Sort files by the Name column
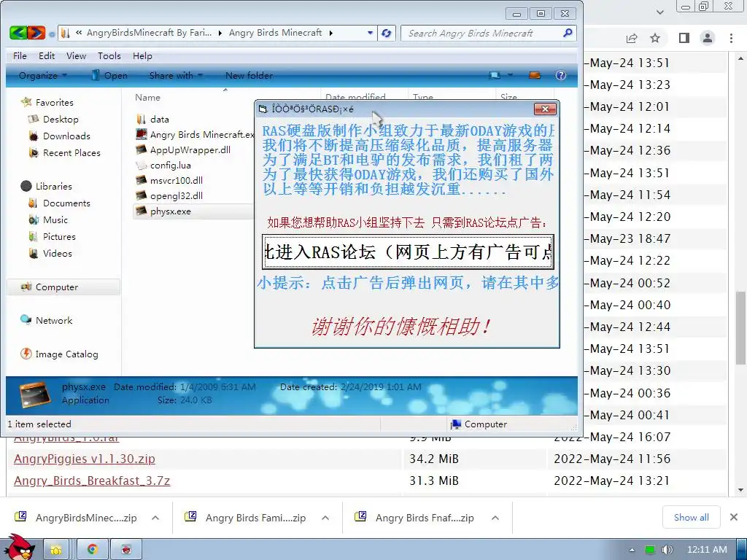 pyautogui.click(x=147, y=97)
